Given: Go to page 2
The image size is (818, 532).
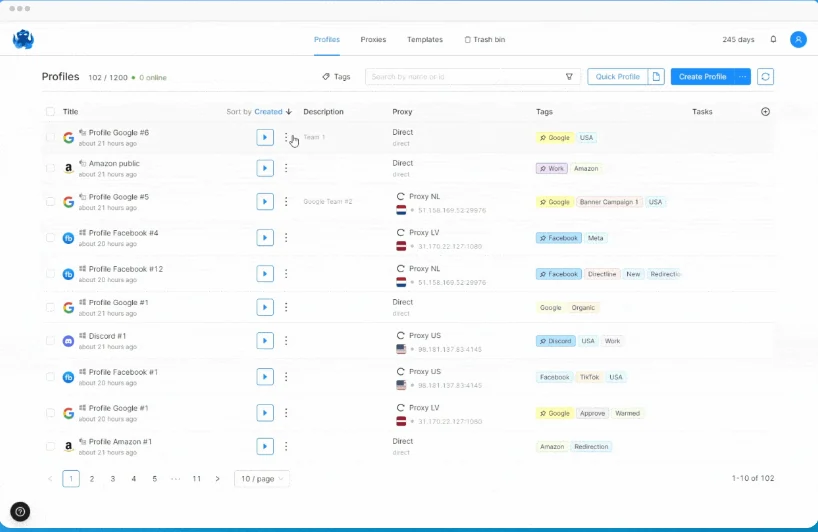Looking at the screenshot, I should pyautogui.click(x=92, y=479).
